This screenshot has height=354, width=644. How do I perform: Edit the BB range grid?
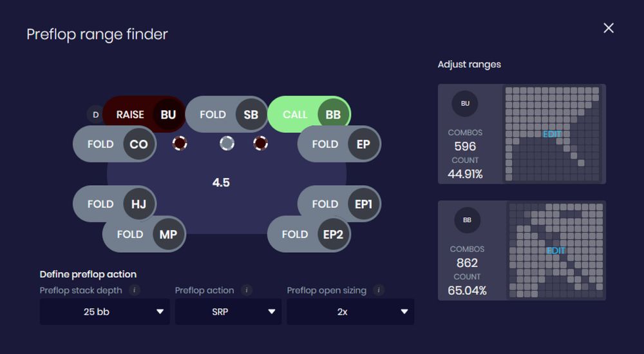556,250
